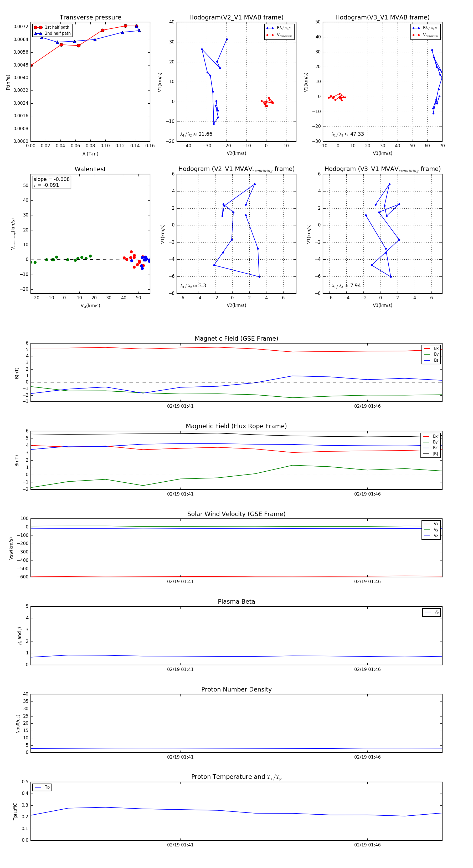The height and width of the screenshot is (868, 473).
Task: Select the 'Tp' legend entry
Action: coord(42,788)
